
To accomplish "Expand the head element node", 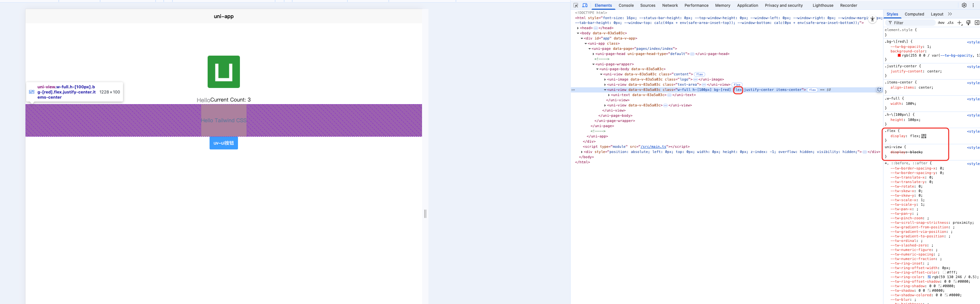I will [x=578, y=28].
